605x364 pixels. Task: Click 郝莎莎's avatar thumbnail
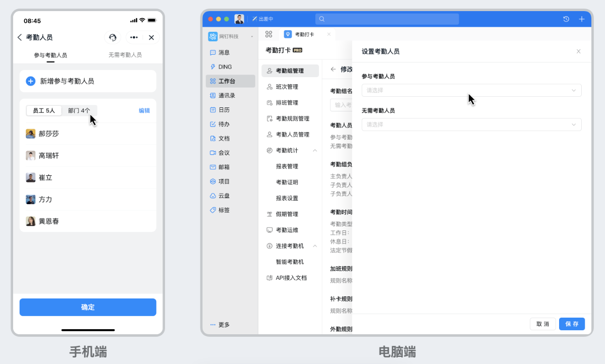[30, 134]
